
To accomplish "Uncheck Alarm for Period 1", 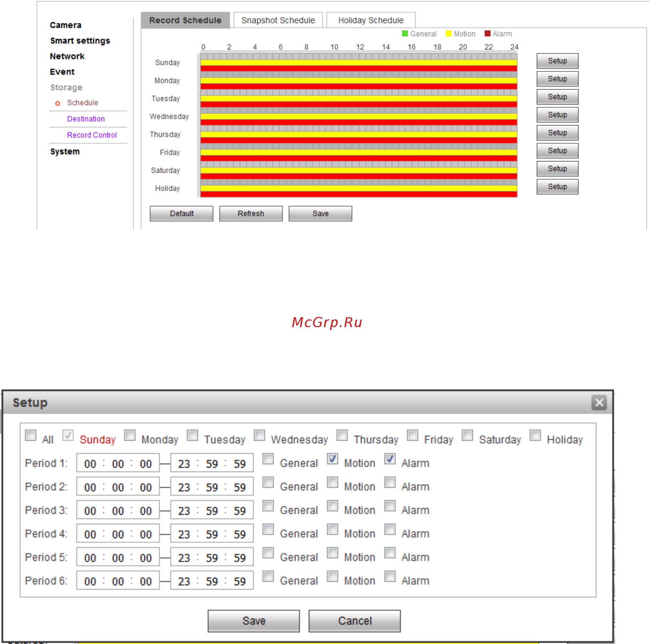I will pos(390,459).
